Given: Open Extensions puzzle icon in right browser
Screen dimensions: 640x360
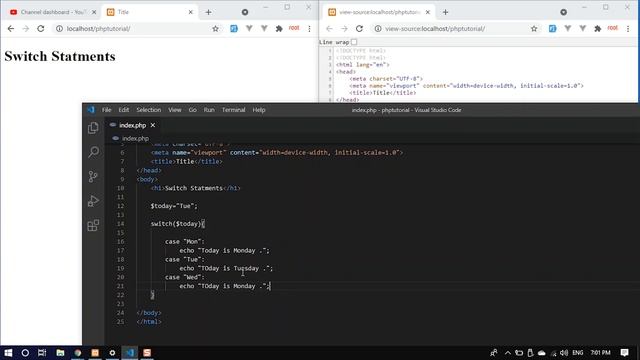Looking at the screenshot, I should point(598,29).
